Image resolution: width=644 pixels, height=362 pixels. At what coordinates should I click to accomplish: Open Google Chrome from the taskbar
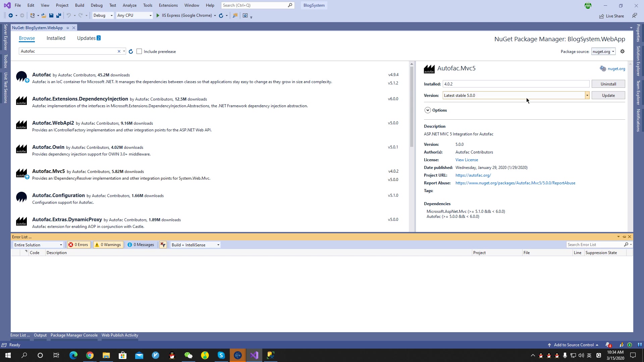point(90,355)
